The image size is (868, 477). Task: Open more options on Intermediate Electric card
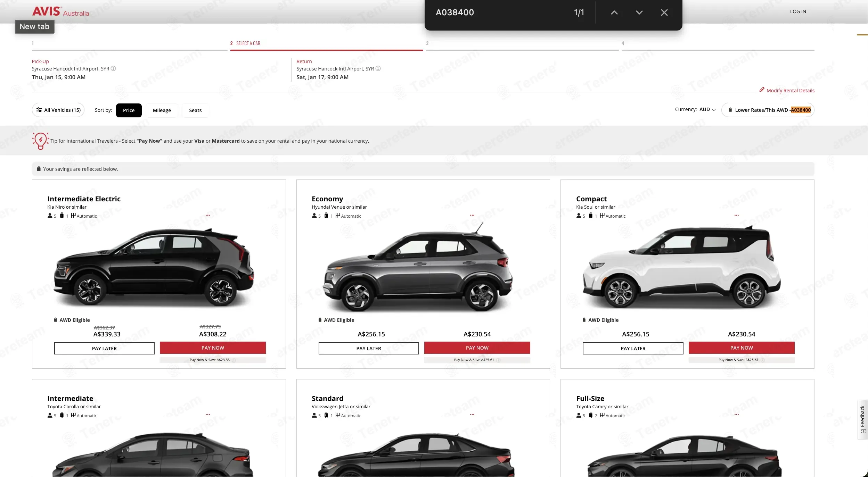click(x=208, y=215)
